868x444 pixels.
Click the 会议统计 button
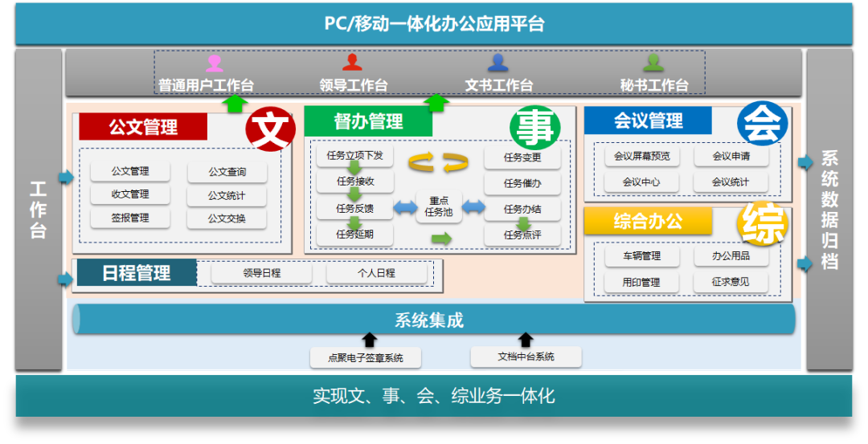[x=731, y=182]
